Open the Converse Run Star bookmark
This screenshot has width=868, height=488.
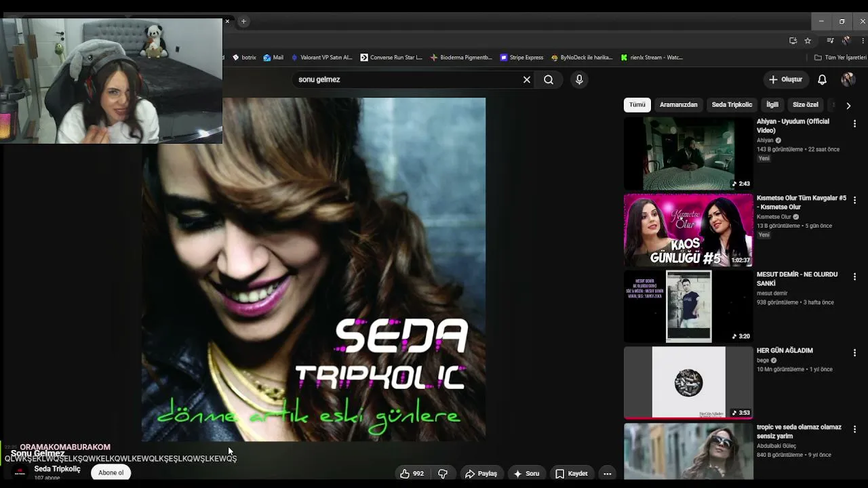coord(391,58)
